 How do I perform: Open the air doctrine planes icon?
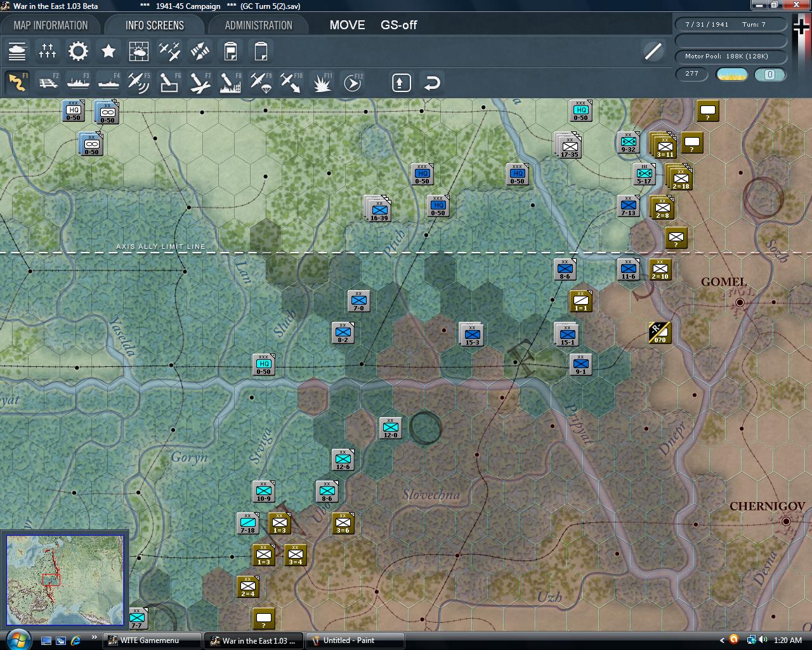coord(169,51)
